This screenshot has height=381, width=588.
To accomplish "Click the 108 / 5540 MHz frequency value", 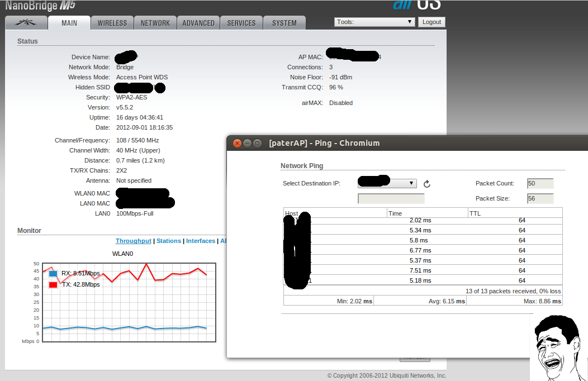I will coord(137,140).
